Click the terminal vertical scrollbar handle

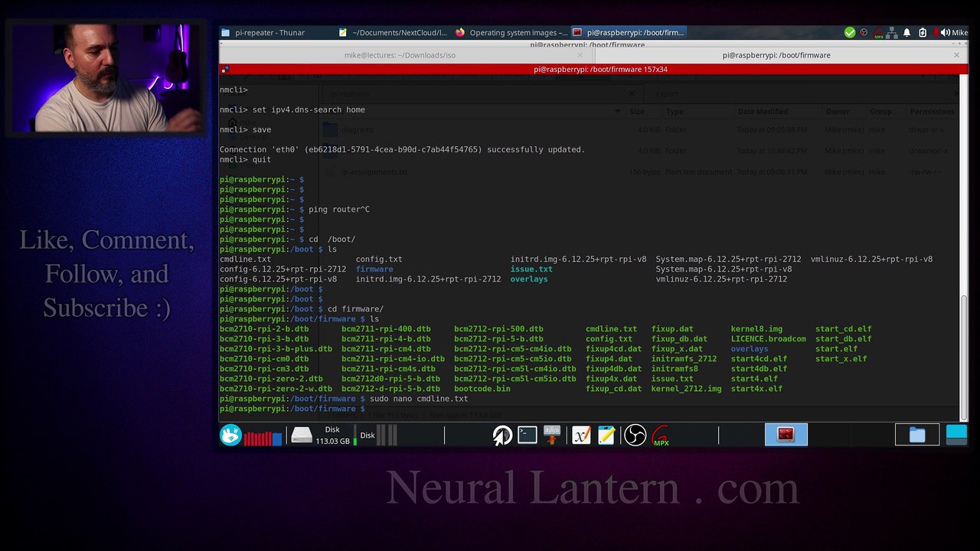tap(964, 358)
